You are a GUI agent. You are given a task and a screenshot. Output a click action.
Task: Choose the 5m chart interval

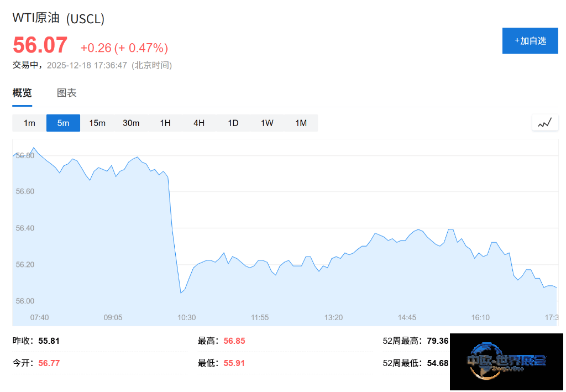coord(63,123)
